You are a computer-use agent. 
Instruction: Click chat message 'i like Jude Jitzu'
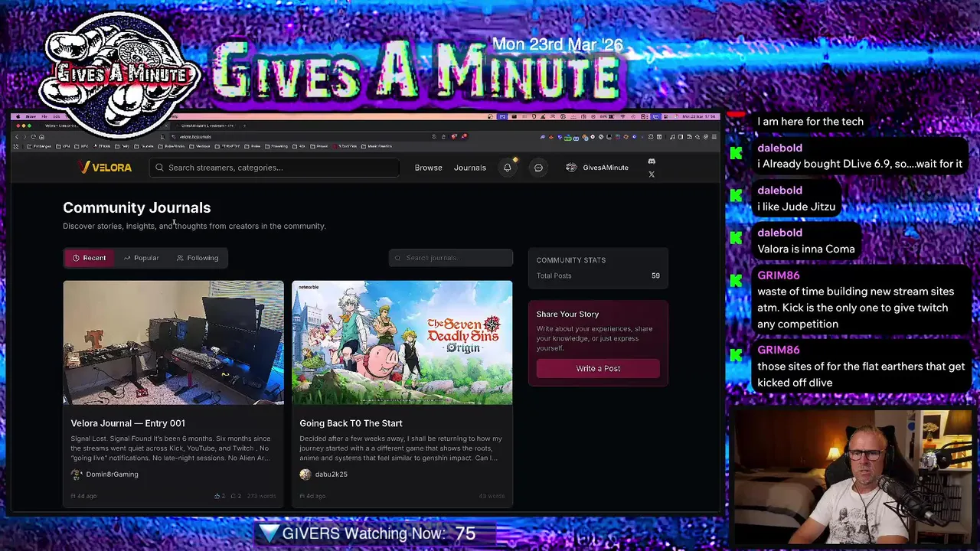pos(796,207)
